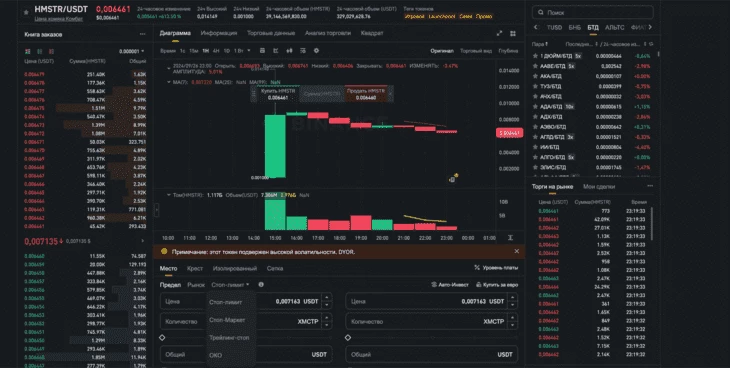730x368 pixels.
Task: Collapse the MA indicator legend
Action: pyautogui.click(x=169, y=82)
